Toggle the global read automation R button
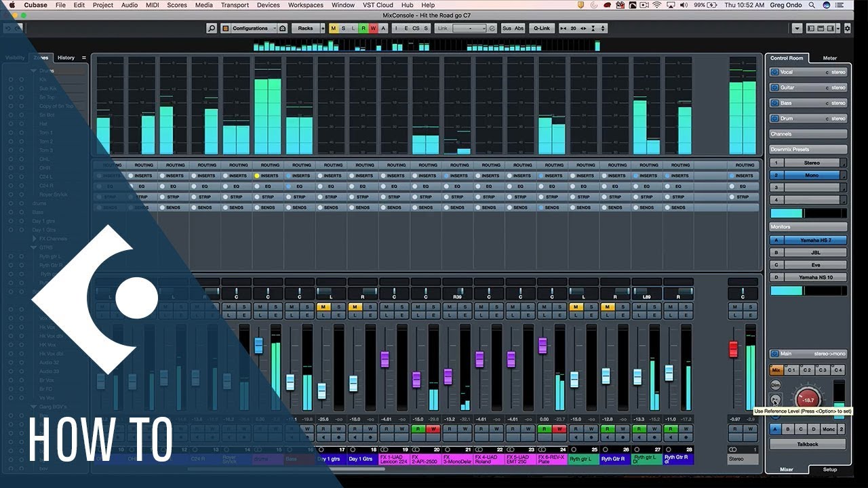This screenshot has width=868, height=488. coord(363,28)
